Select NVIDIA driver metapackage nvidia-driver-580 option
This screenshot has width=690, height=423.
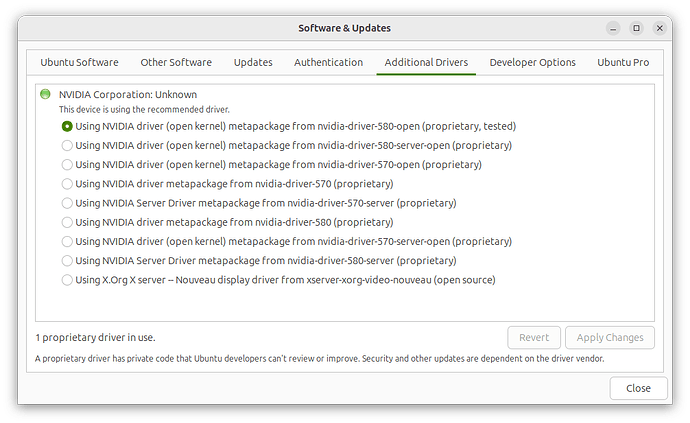click(67, 222)
